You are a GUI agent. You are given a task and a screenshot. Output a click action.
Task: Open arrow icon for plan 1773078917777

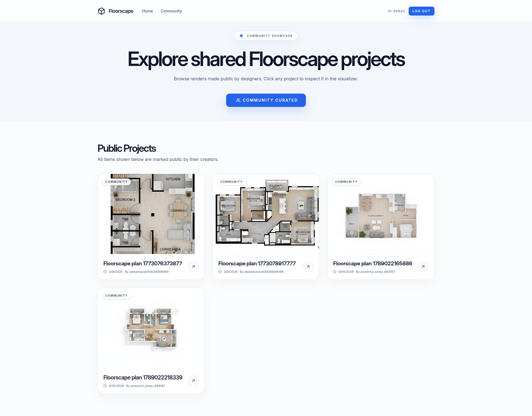click(x=308, y=267)
